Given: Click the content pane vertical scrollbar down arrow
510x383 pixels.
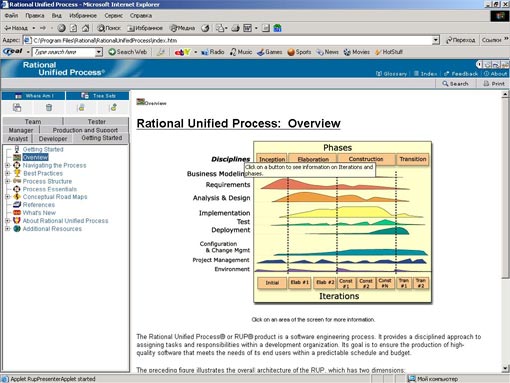Looking at the screenshot, I should click(x=505, y=369).
